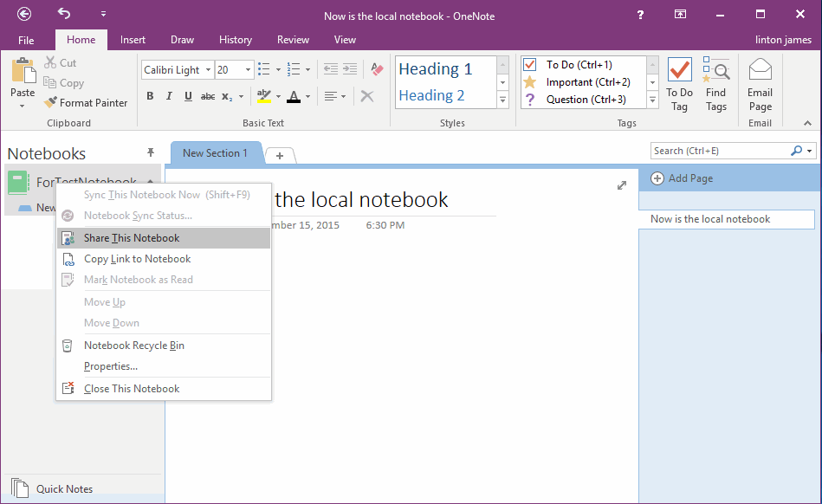Open paragraph alignment menu
The width and height of the screenshot is (822, 504).
tap(335, 96)
